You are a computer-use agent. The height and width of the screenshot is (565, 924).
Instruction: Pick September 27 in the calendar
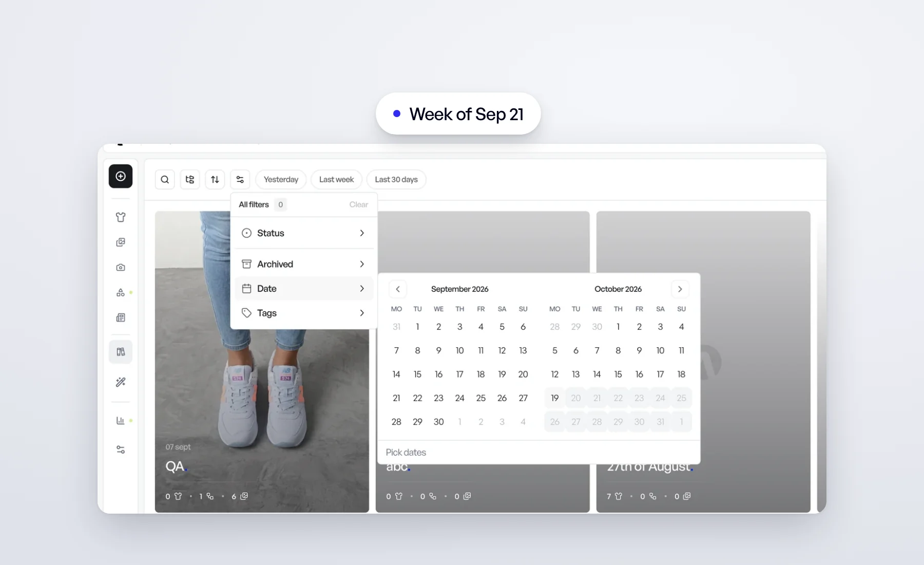[523, 398]
